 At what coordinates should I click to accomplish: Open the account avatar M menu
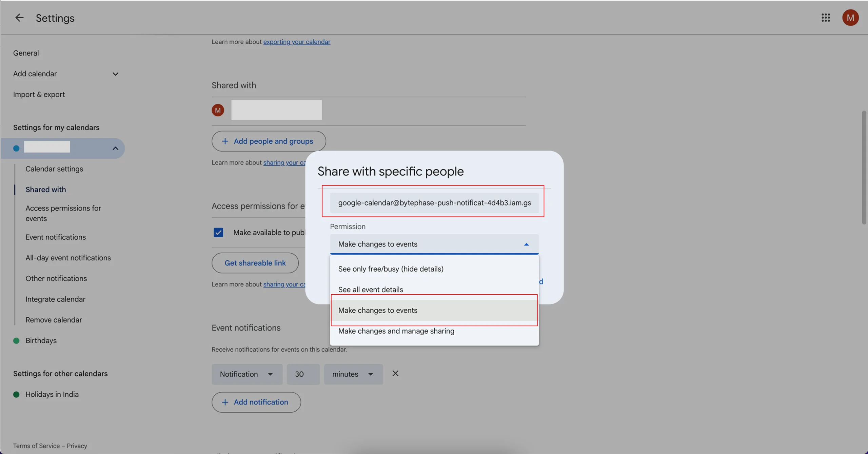click(850, 18)
